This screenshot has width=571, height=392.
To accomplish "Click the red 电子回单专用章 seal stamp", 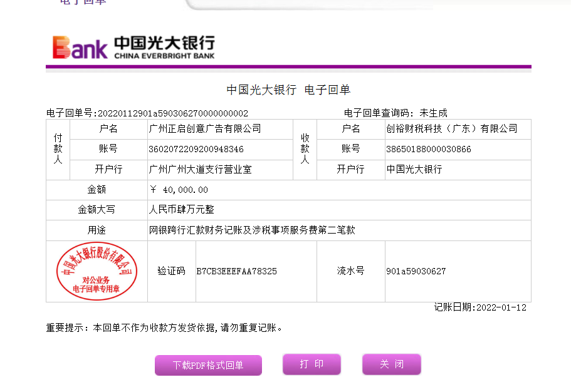I will (97, 271).
